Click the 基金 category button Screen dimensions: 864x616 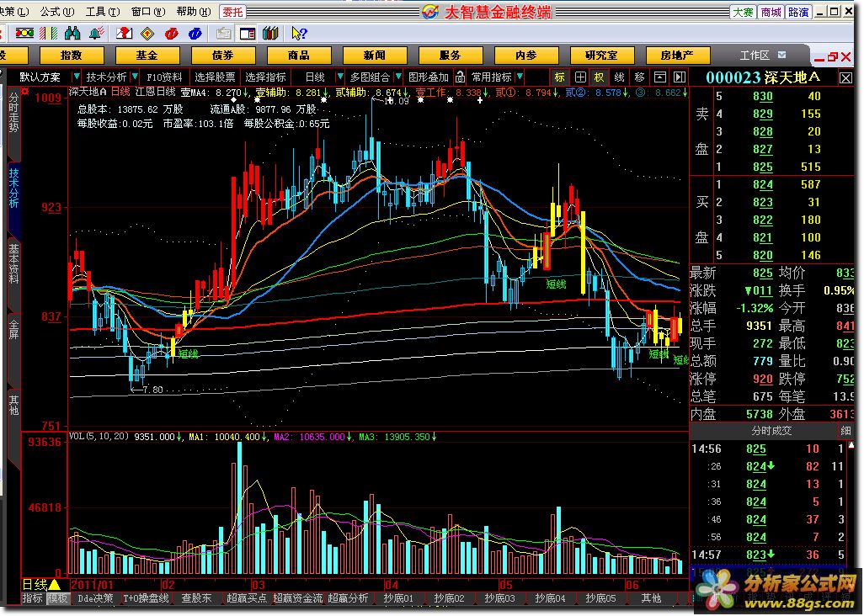tap(147, 55)
